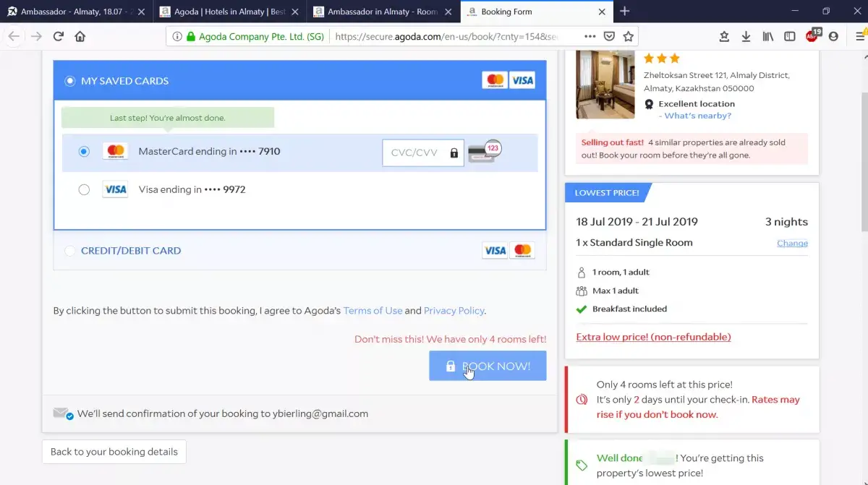The width and height of the screenshot is (868, 485).
Task: Open page actions three-dot menu
Action: tap(590, 36)
